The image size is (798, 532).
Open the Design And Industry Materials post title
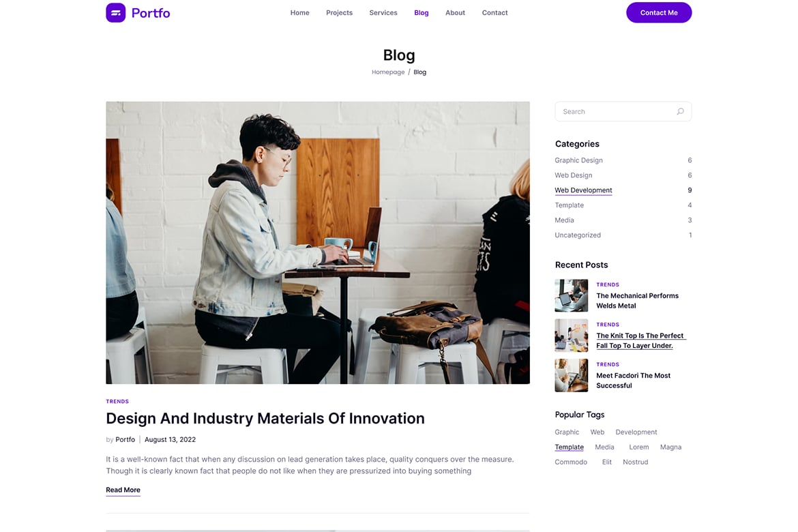coord(265,418)
